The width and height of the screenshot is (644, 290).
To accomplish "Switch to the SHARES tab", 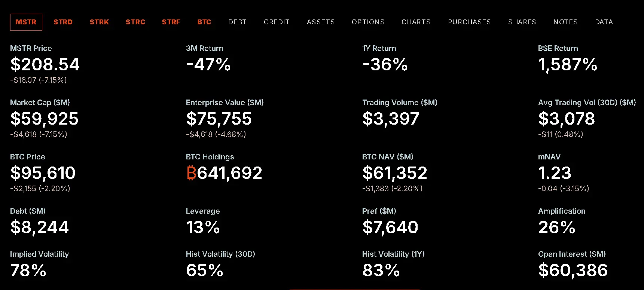I will tap(522, 22).
